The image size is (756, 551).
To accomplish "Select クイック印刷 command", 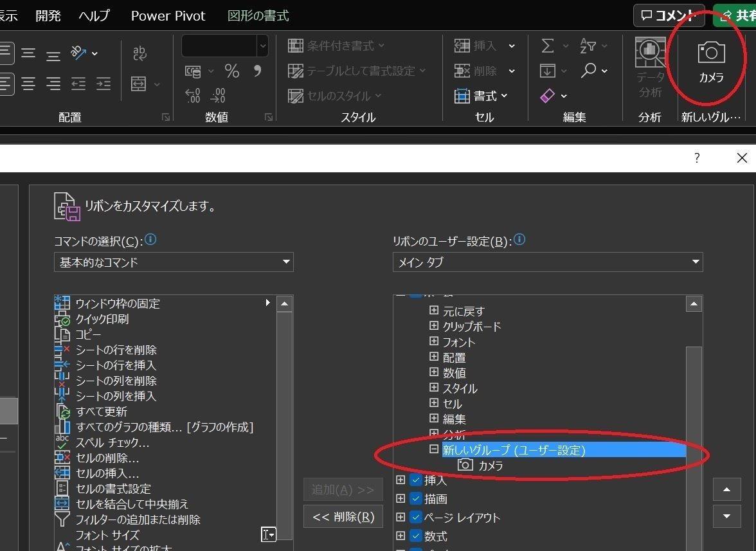I will [165, 319].
